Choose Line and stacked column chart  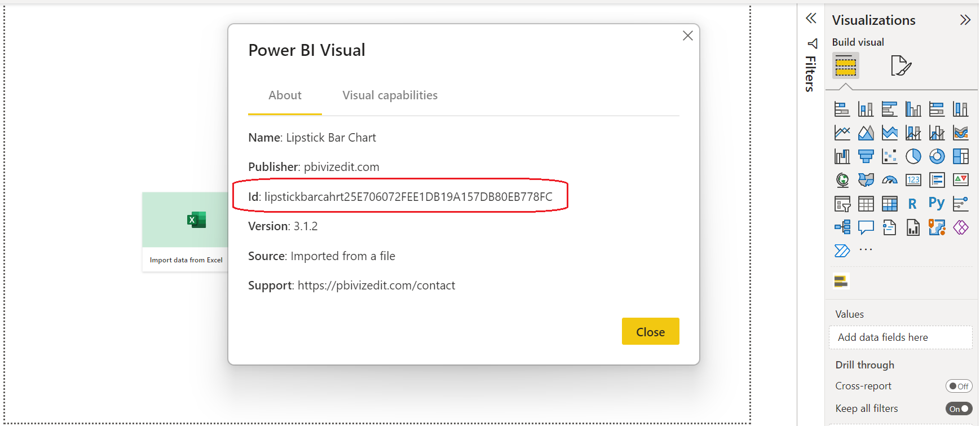913,133
